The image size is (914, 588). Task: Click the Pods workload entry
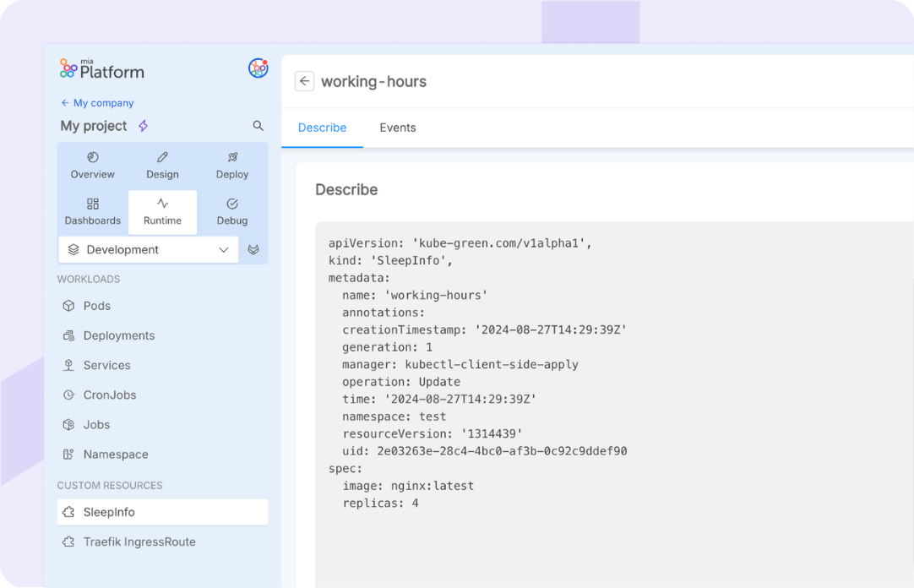98,306
